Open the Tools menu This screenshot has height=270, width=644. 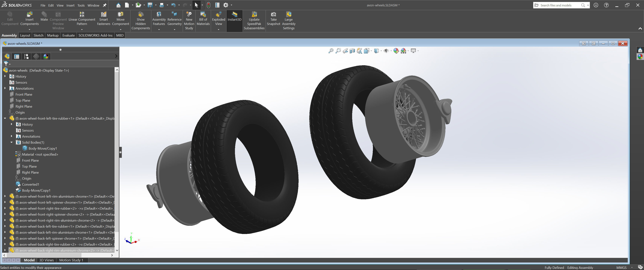(x=81, y=5)
